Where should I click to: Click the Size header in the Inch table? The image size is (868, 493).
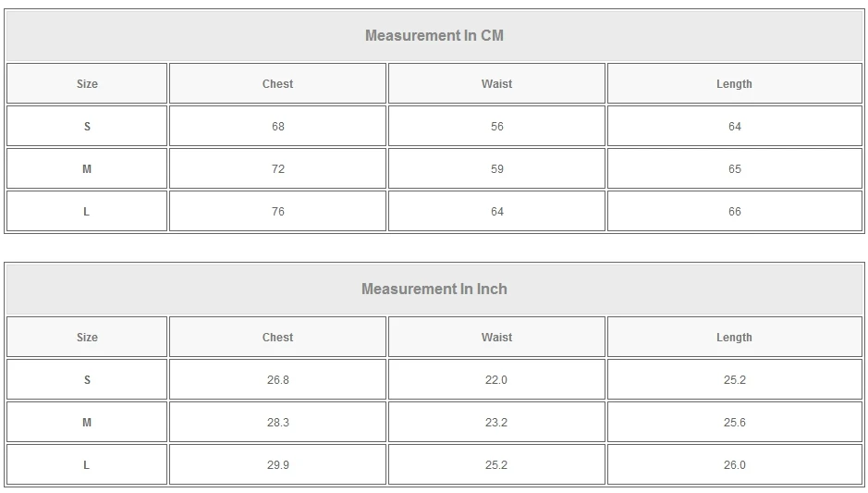pyautogui.click(x=87, y=338)
